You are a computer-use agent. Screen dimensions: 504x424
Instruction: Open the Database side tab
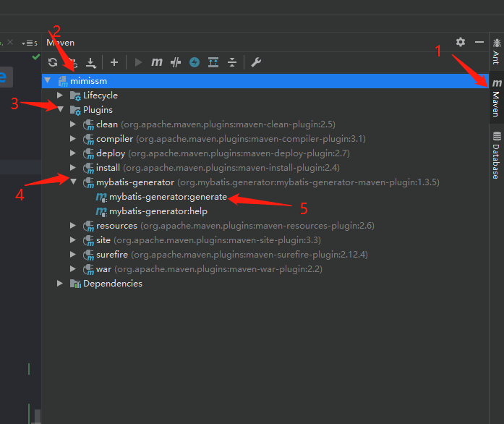(496, 156)
